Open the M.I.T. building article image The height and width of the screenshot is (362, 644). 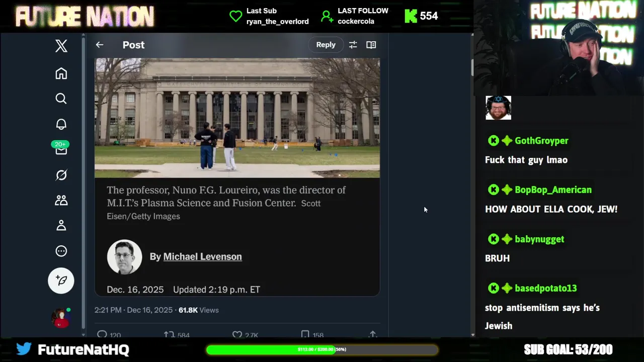coord(237,118)
